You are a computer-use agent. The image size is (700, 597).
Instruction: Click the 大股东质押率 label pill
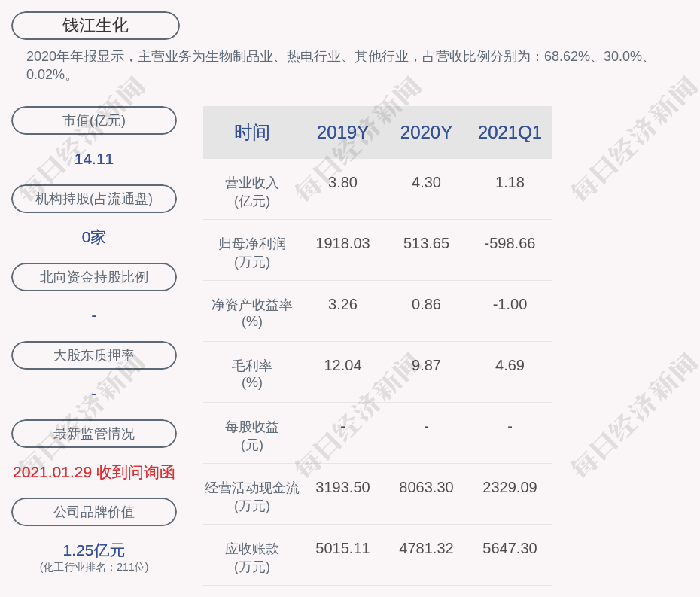(94, 355)
